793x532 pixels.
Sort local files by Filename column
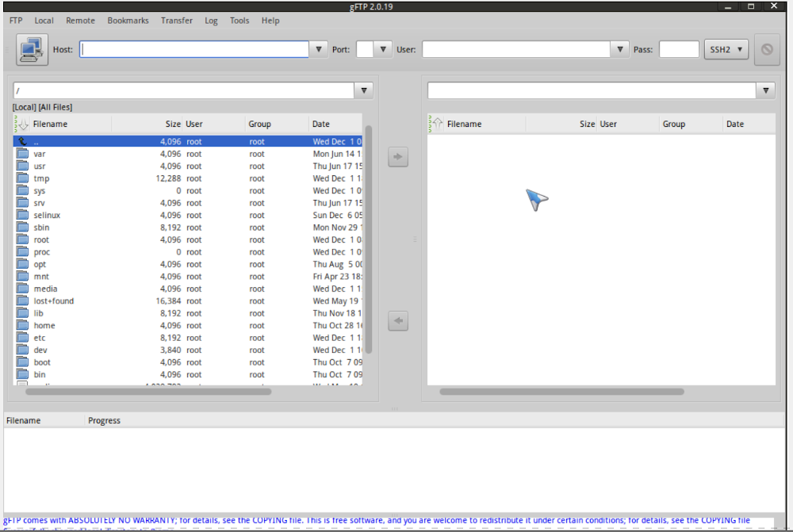tap(71, 124)
